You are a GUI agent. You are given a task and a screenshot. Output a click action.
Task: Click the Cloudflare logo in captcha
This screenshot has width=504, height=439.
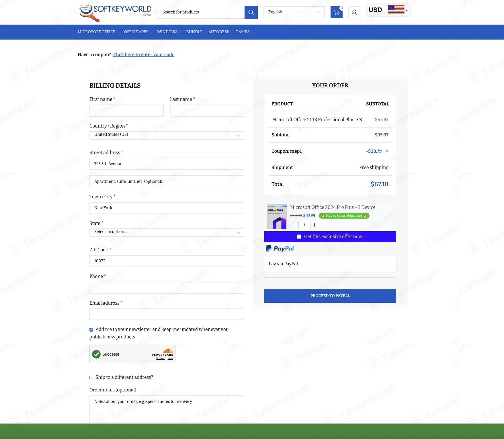click(x=163, y=352)
